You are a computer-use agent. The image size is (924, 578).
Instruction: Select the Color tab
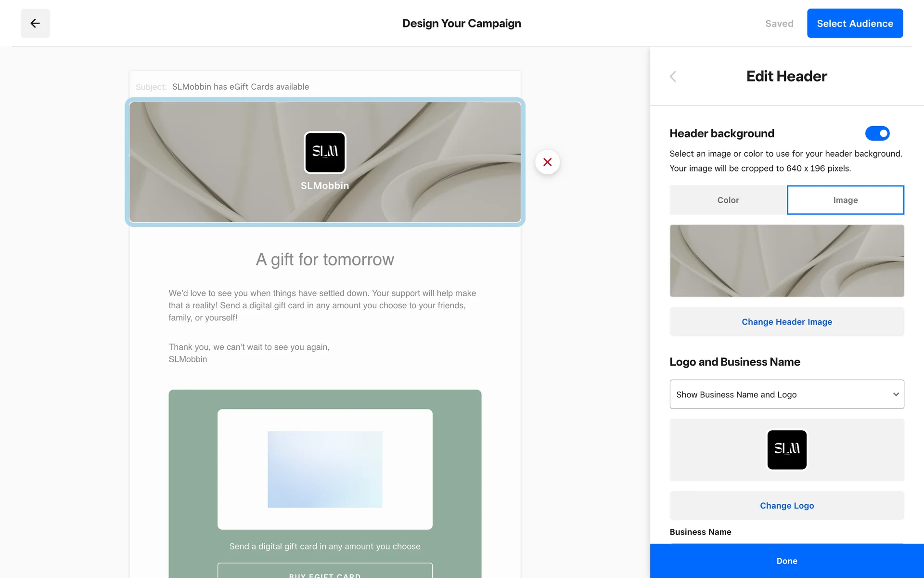coord(728,200)
